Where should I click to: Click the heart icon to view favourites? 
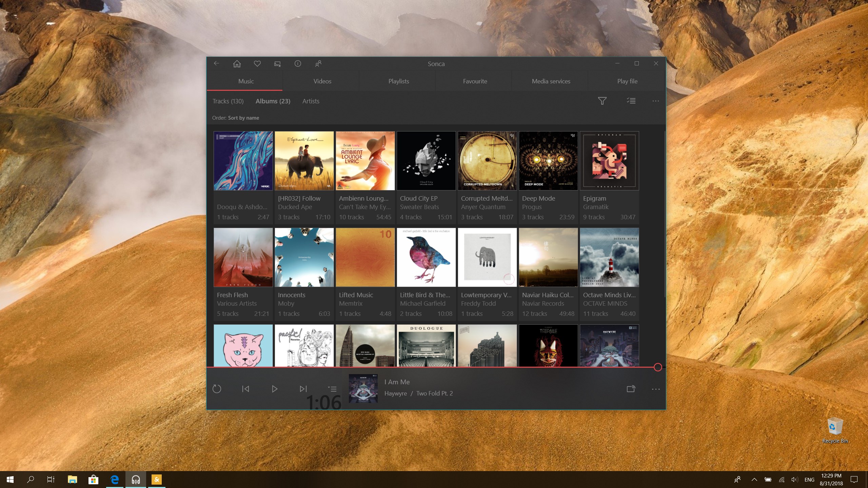tap(257, 63)
